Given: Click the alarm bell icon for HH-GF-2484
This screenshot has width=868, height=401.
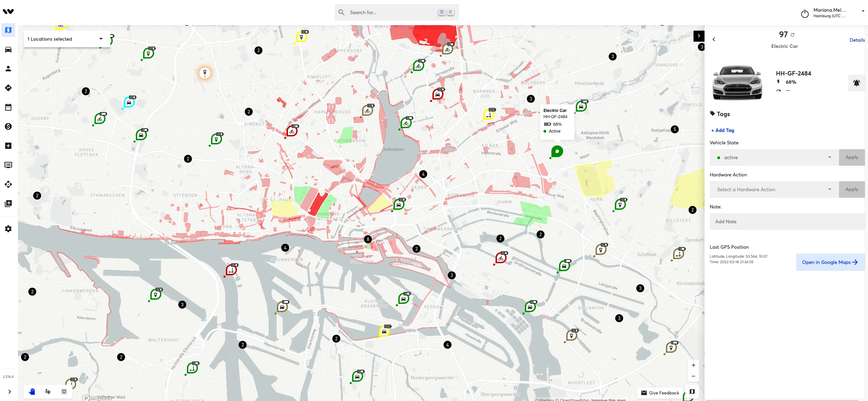Looking at the screenshot, I should coord(856,83).
